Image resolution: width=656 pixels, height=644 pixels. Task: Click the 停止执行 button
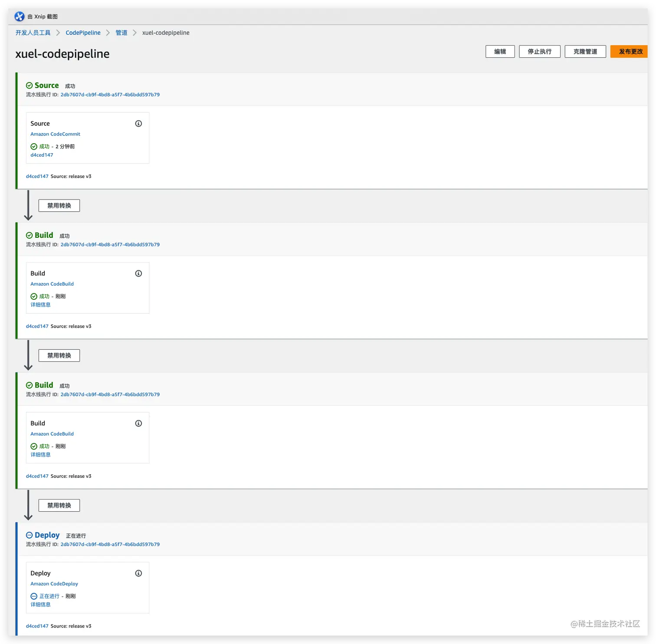pos(539,52)
